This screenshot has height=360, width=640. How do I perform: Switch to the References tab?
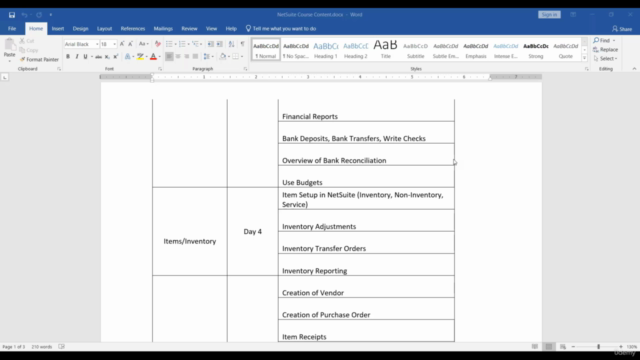pyautogui.click(x=133, y=29)
